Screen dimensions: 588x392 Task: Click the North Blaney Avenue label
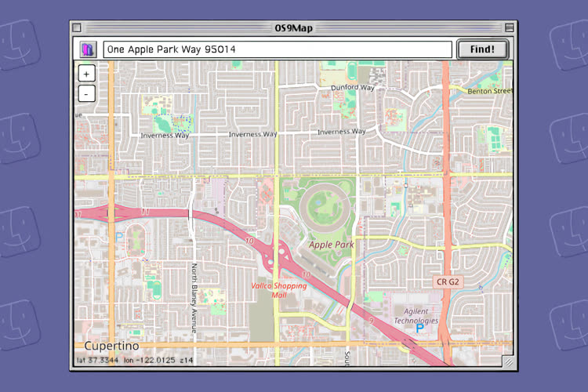194,298
